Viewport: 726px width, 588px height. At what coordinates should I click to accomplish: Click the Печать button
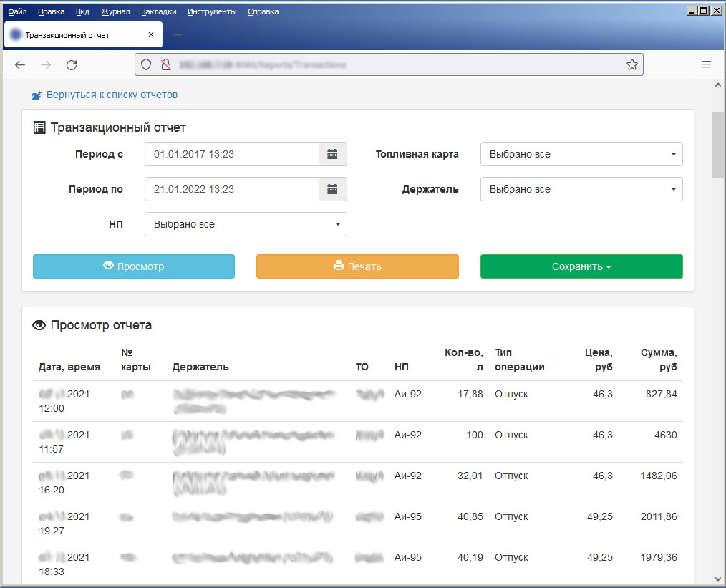tap(357, 266)
